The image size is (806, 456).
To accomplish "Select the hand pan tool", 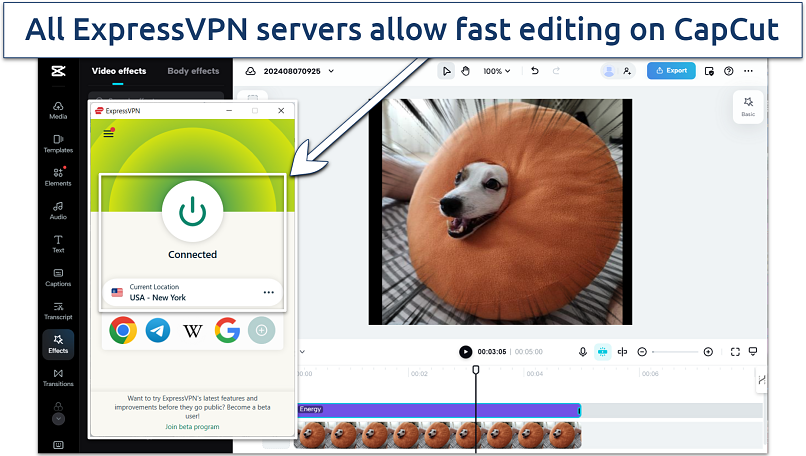I will pyautogui.click(x=465, y=71).
